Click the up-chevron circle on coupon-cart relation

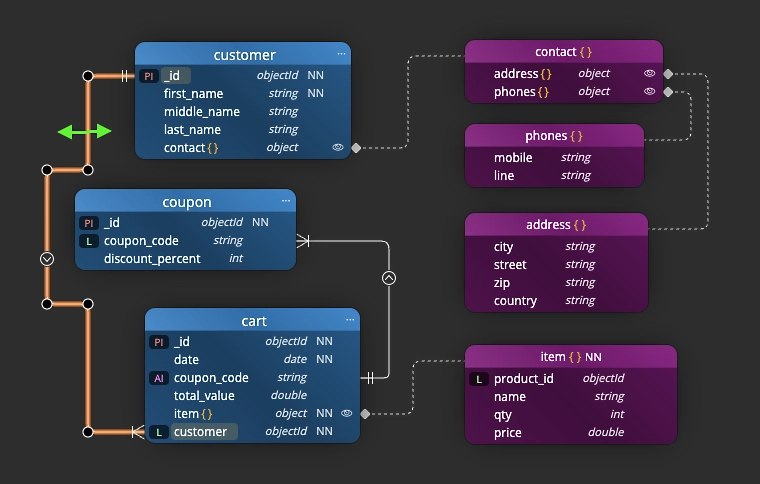pos(389,278)
